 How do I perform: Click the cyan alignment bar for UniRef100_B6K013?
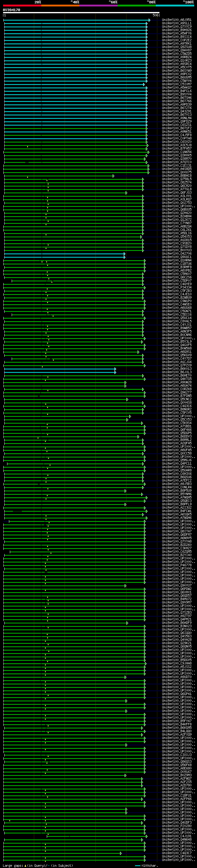coord(60,369)
